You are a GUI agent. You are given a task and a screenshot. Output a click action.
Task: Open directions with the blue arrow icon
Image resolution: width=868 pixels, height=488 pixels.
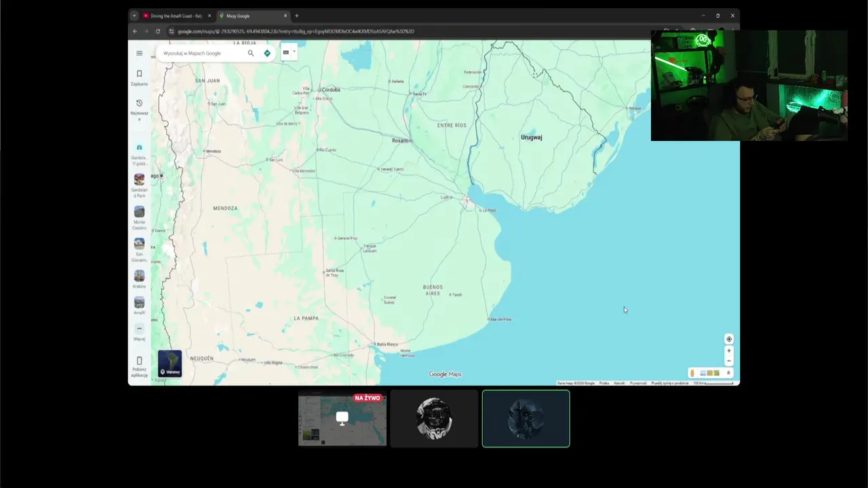point(267,53)
